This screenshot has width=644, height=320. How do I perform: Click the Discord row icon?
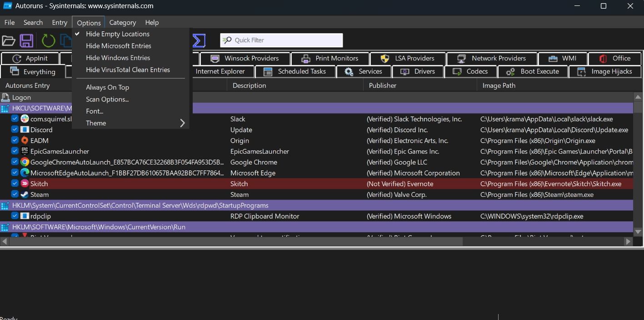tap(25, 130)
